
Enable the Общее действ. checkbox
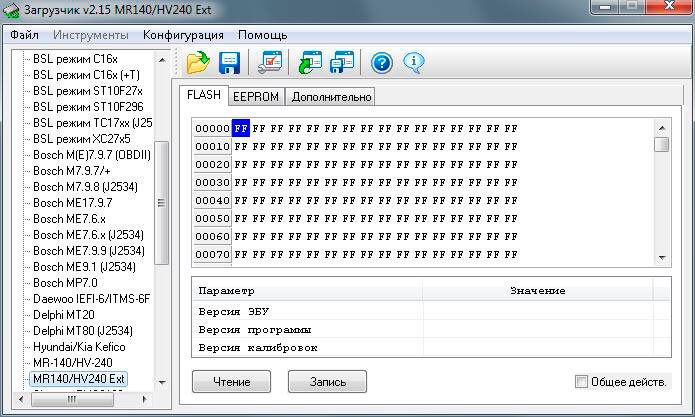(x=582, y=382)
